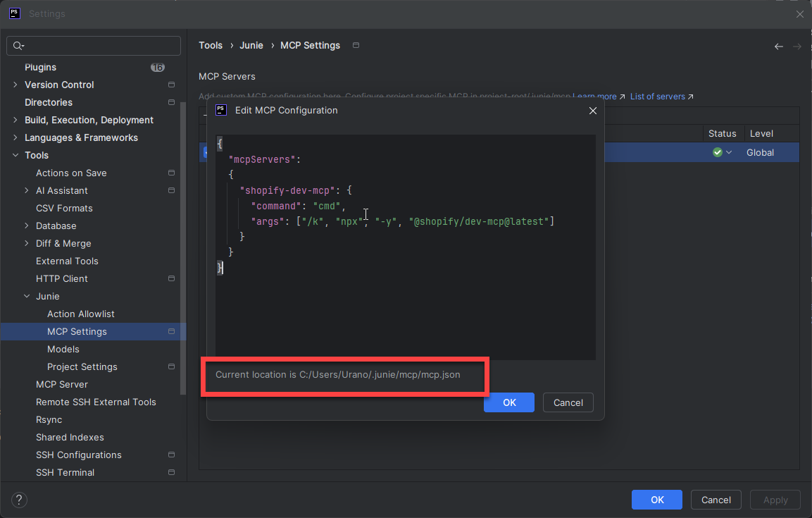Expand the AI Assistant node
This screenshot has height=518, width=812.
[27, 190]
